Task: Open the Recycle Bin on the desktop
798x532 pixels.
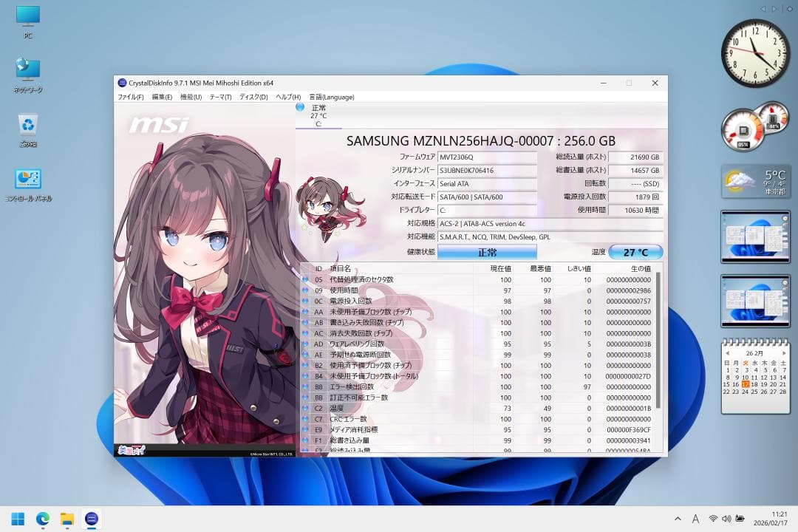Action: (x=27, y=126)
